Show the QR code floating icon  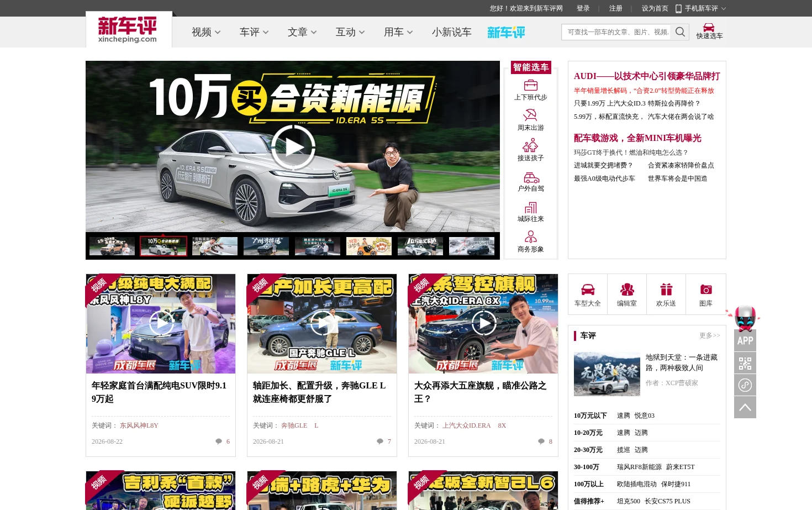point(745,363)
